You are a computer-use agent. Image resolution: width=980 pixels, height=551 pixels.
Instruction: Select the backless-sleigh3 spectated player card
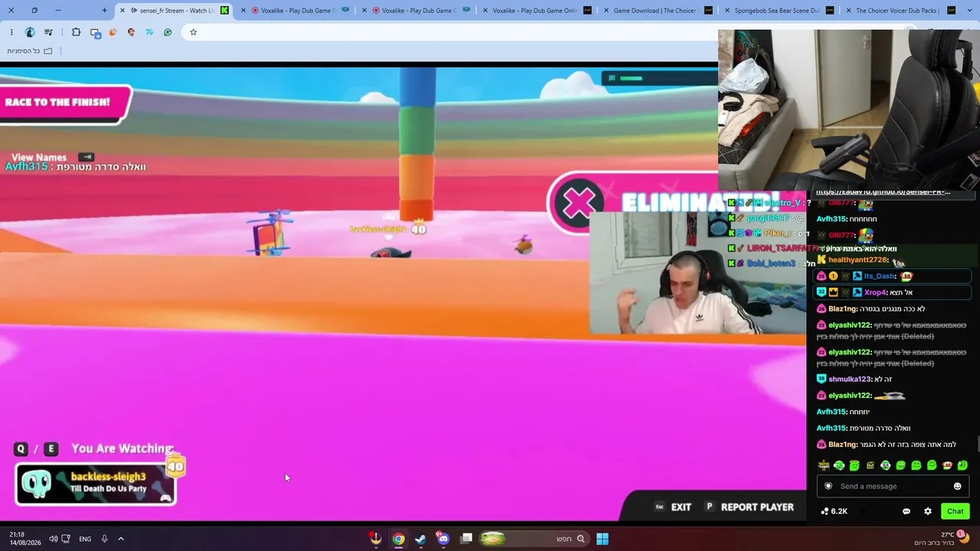(96, 484)
